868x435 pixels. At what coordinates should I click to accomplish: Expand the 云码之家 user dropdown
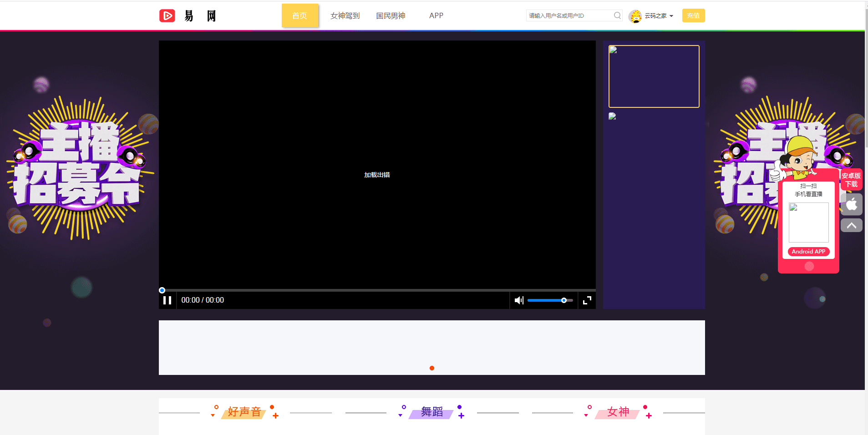[x=659, y=16]
